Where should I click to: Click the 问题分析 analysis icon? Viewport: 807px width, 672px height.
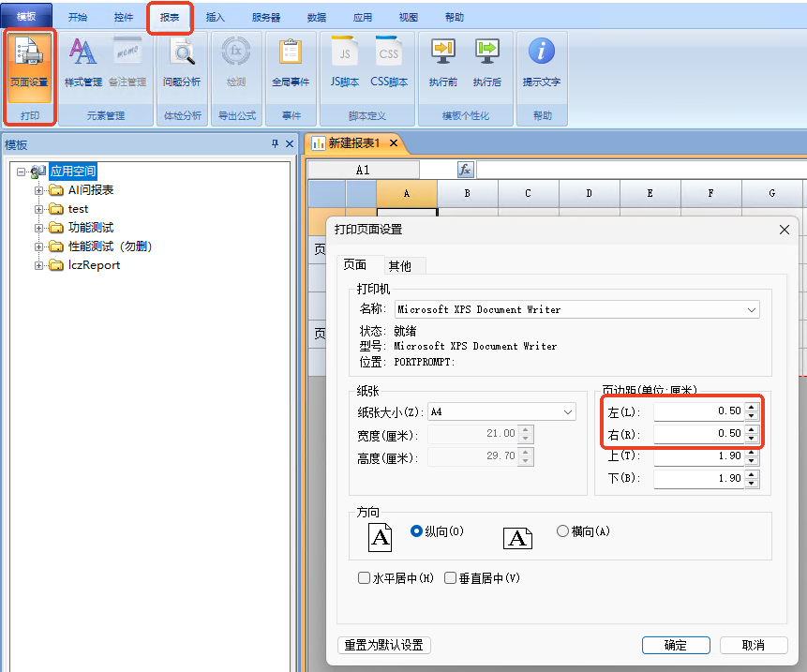(181, 64)
